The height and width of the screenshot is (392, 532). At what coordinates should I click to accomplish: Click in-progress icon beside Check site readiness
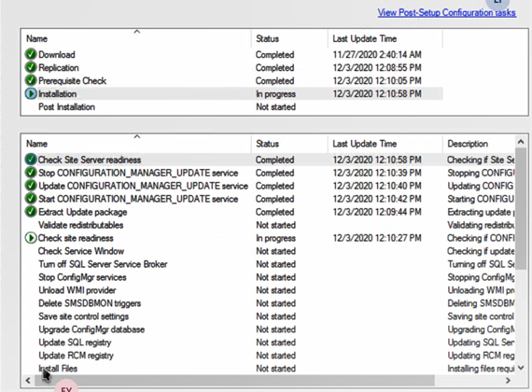(x=31, y=238)
